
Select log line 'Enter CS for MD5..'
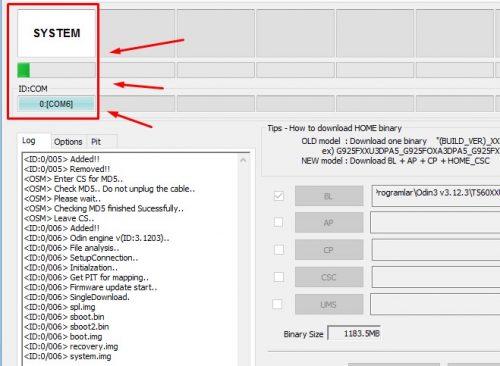click(x=73, y=179)
